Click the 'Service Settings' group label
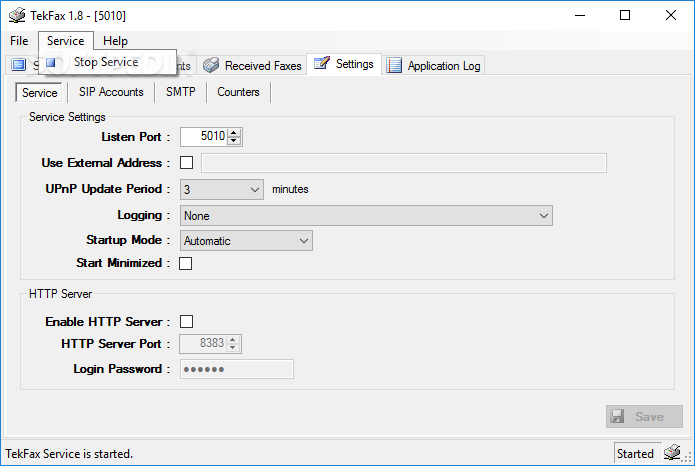695x466 pixels. [67, 117]
